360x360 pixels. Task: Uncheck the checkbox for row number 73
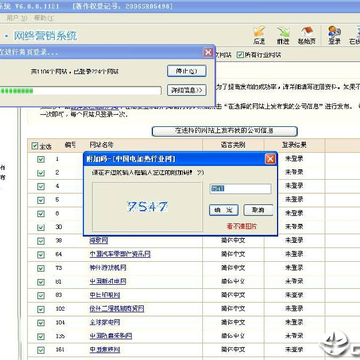[41, 268]
